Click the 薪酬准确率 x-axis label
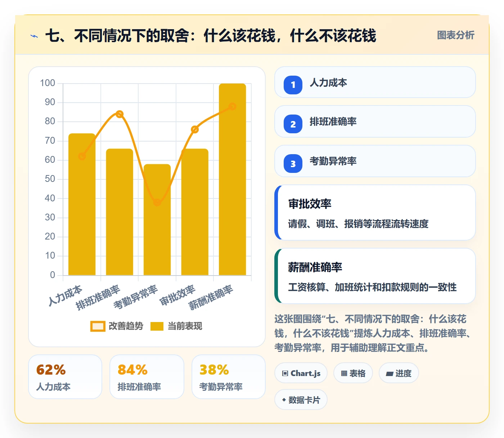The height and width of the screenshot is (438, 504). (211, 297)
